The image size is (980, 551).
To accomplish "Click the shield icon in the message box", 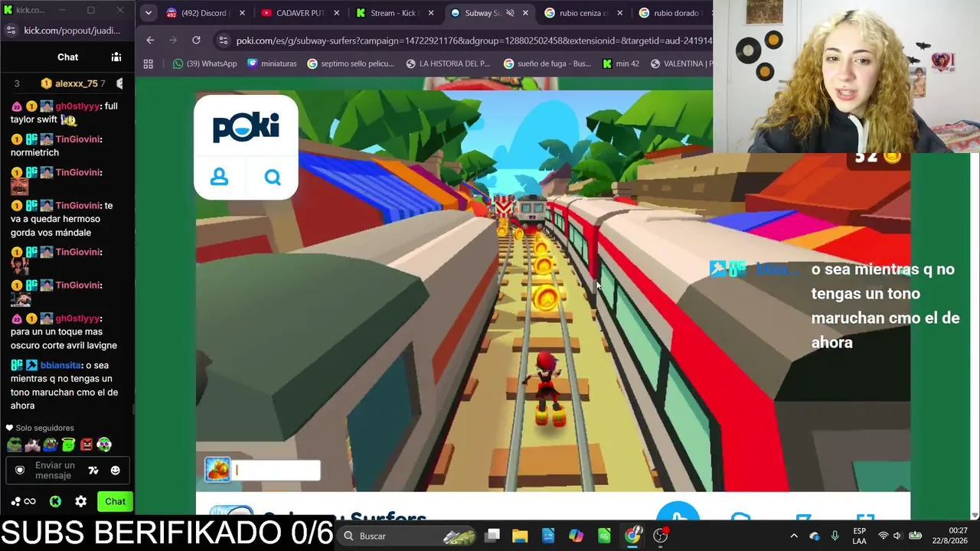I will tap(20, 470).
